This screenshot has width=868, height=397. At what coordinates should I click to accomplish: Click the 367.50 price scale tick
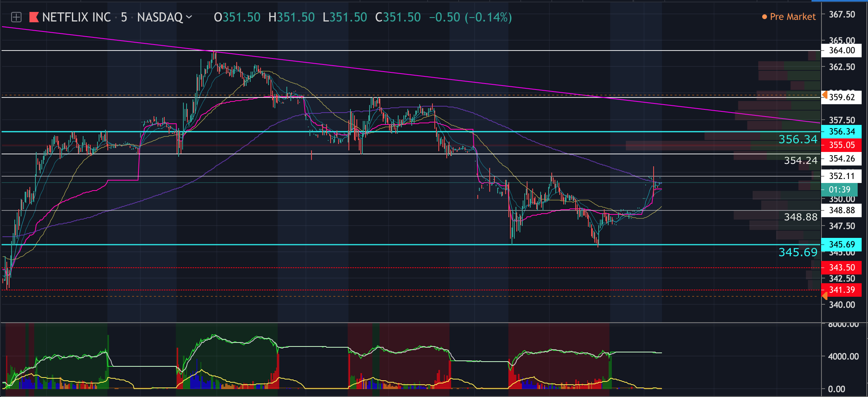[x=842, y=14]
